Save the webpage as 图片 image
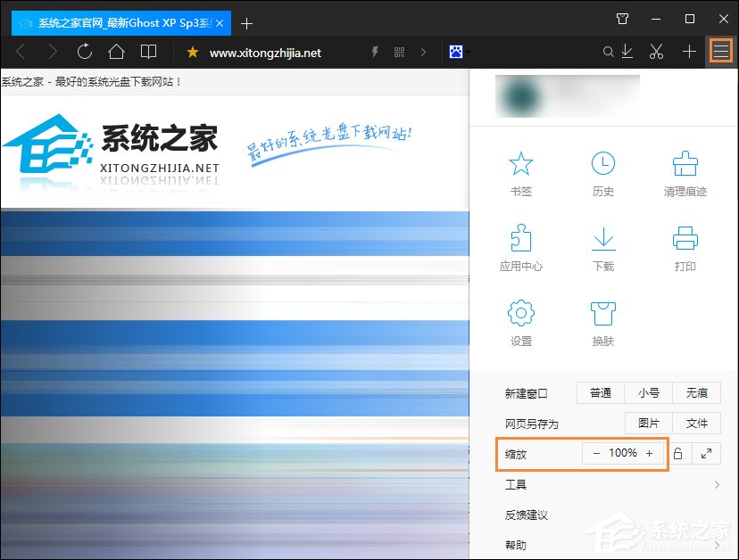 pos(649,424)
